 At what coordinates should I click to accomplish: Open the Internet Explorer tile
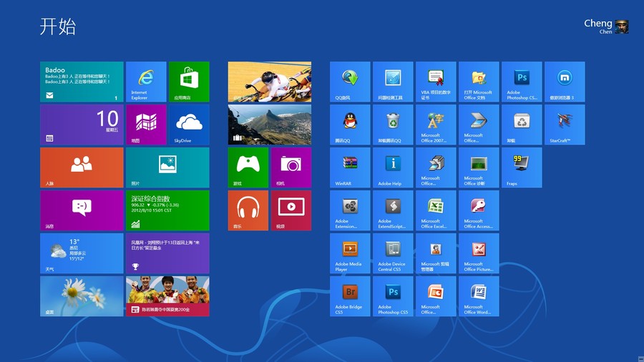[x=146, y=82]
